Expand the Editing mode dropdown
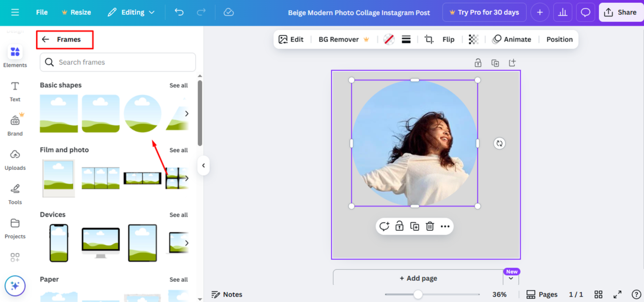Screen dimensions: 644x302 [x=131, y=12]
